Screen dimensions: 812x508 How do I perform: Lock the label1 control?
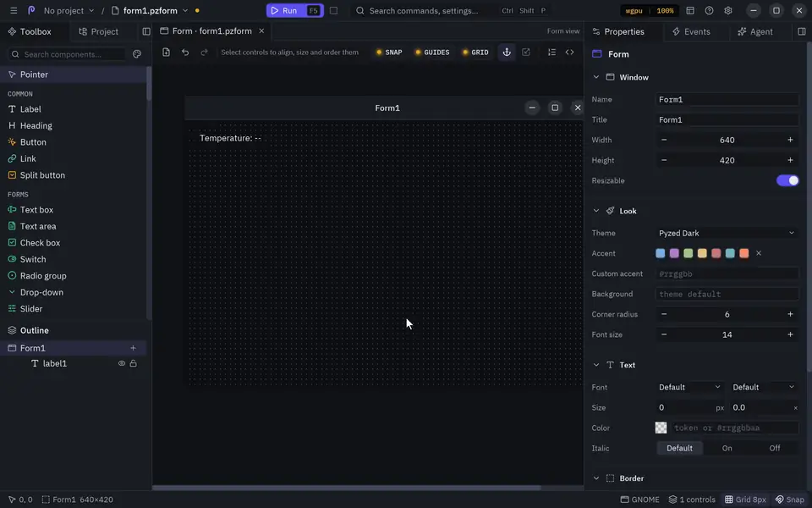click(133, 363)
